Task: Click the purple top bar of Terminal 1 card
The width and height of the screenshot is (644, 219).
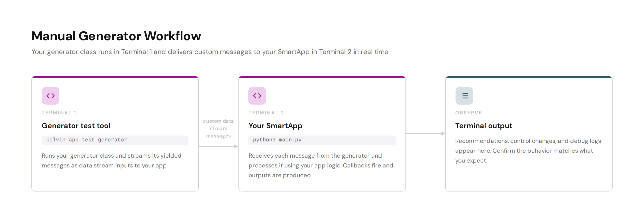Action: (x=115, y=77)
